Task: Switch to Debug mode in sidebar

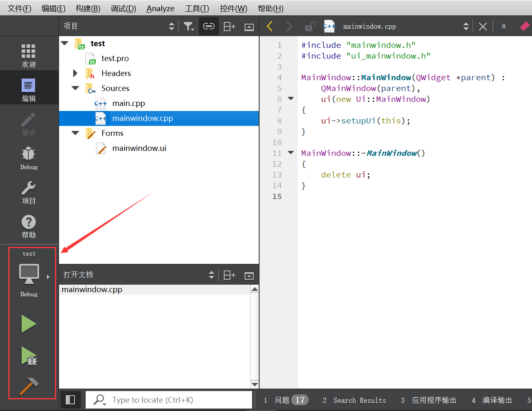Action: click(x=29, y=158)
